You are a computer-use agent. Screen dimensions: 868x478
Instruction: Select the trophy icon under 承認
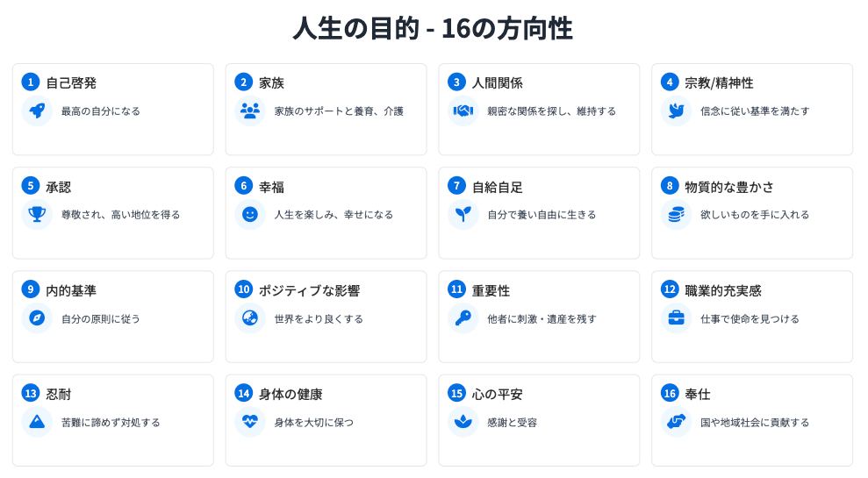(x=37, y=215)
